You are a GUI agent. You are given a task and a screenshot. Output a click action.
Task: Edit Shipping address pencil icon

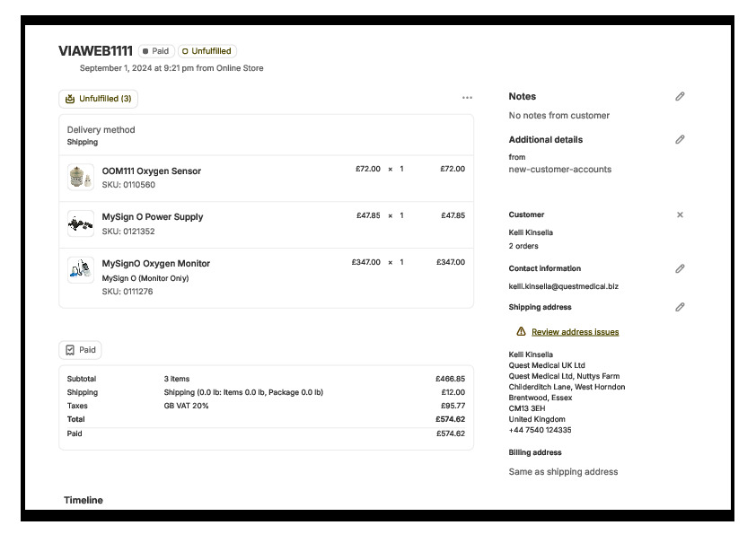point(680,307)
